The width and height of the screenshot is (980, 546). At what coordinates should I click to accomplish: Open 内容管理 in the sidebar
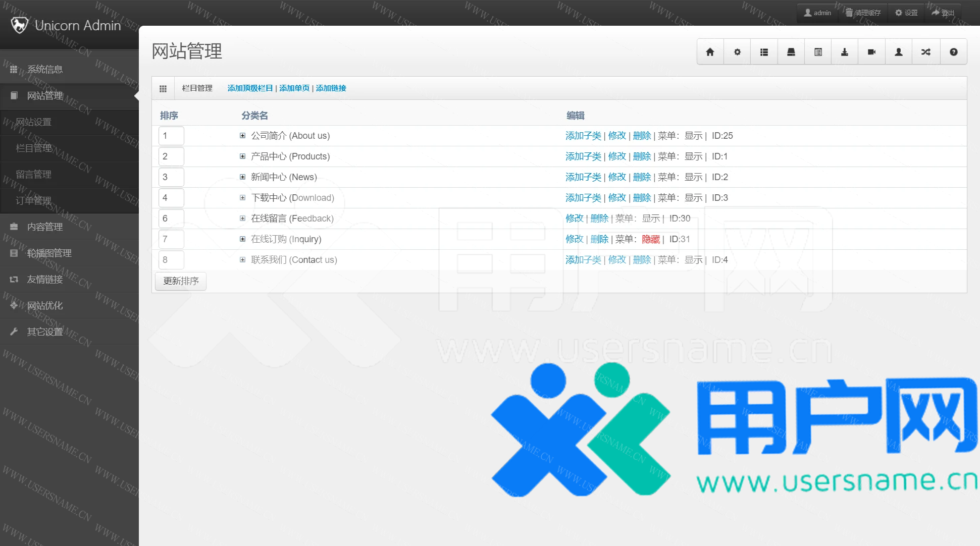point(45,227)
